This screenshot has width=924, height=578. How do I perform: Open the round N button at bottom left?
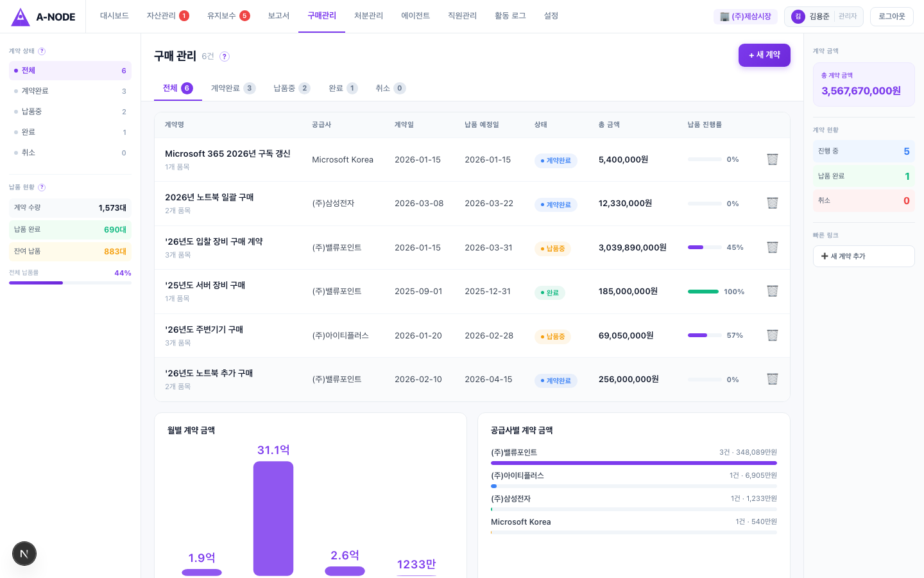(24, 554)
